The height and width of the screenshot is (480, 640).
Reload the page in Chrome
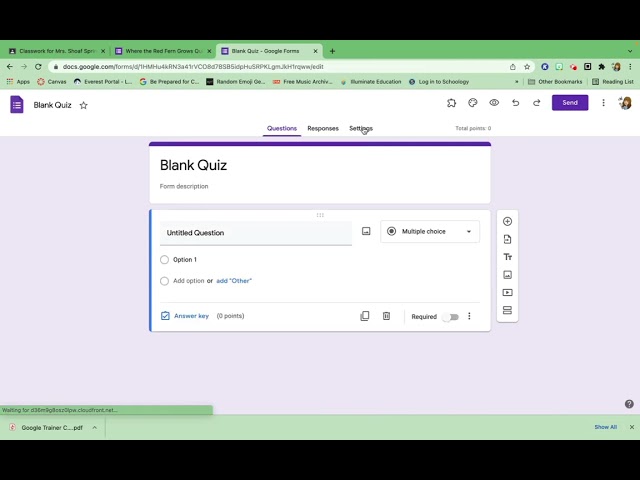click(38, 67)
